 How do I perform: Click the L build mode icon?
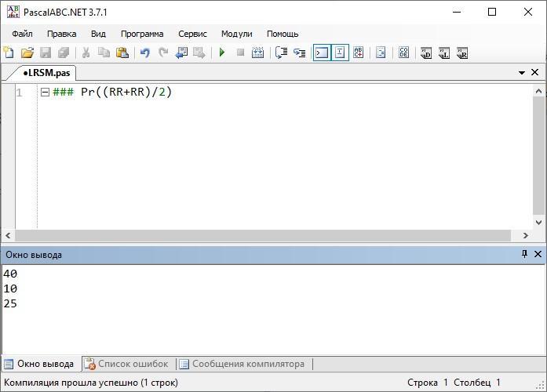point(444,53)
